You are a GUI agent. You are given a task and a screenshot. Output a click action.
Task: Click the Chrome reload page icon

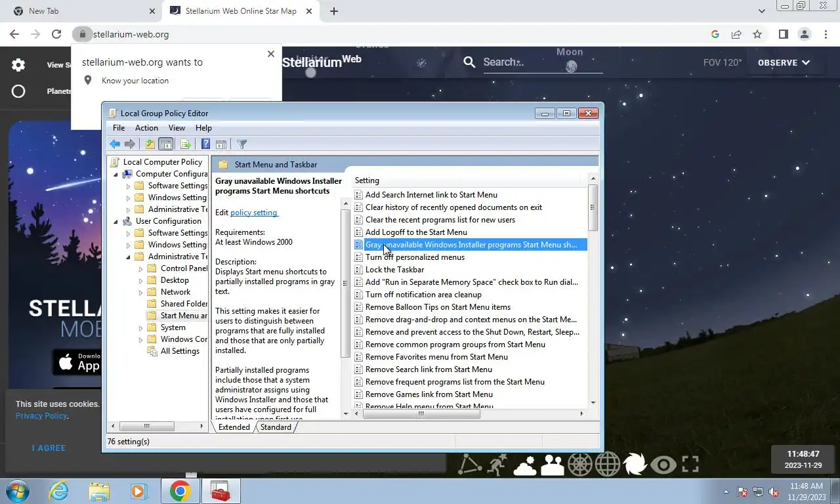coord(56,34)
